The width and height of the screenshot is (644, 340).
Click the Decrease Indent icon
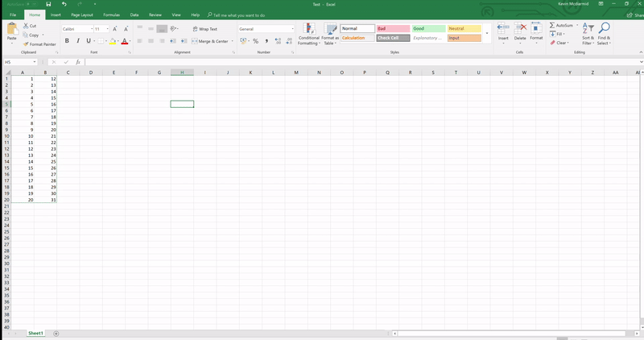tap(173, 41)
